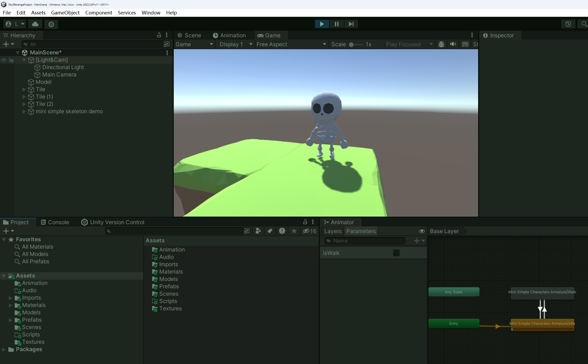Click the Step frame button
This screenshot has height=364, width=588.
coord(351,24)
